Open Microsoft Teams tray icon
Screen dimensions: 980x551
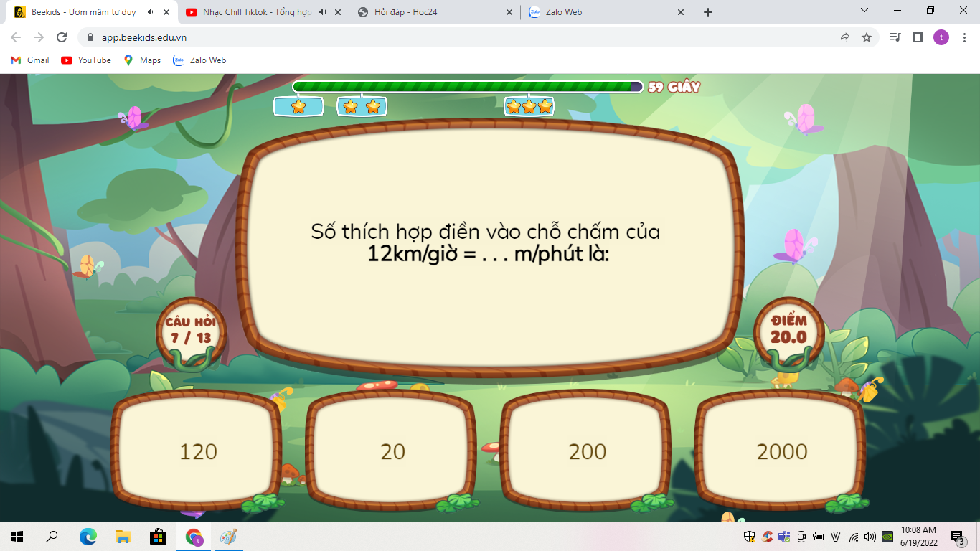(784, 537)
